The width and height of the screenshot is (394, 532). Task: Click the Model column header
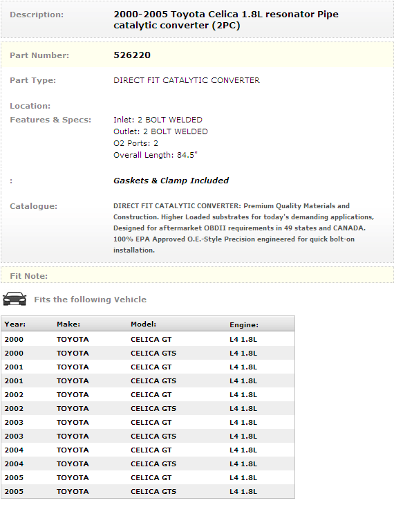[143, 324]
